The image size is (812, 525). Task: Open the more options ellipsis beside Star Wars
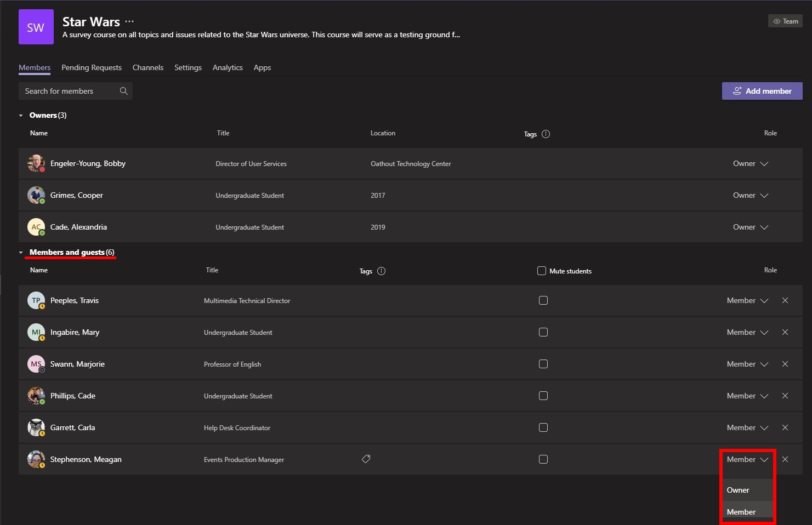[129, 21]
